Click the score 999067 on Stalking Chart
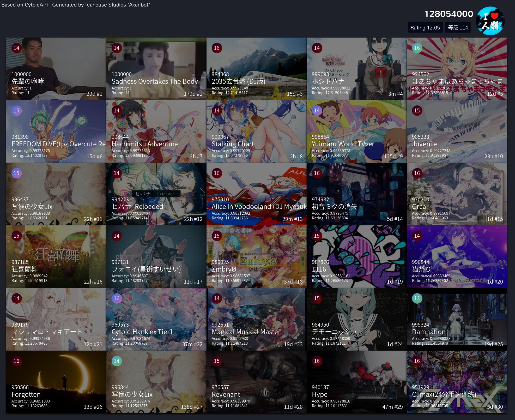This screenshot has height=420, width=515. coord(220,137)
